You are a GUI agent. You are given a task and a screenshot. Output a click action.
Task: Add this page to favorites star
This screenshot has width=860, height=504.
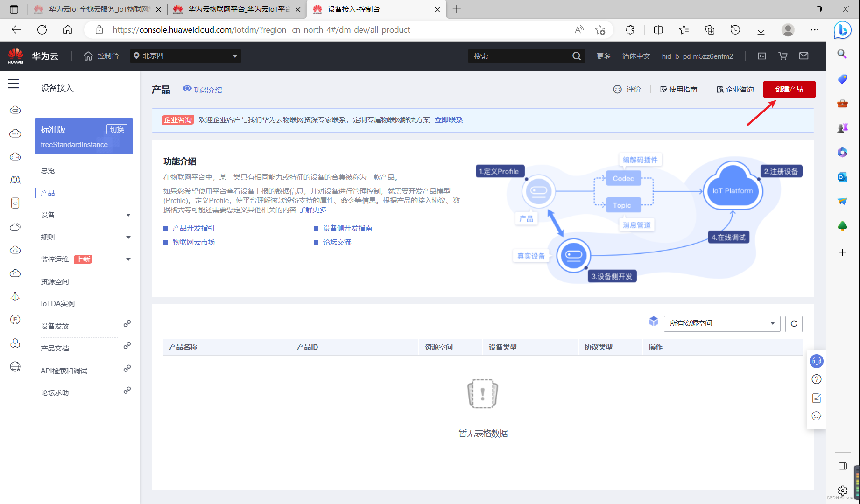click(600, 30)
